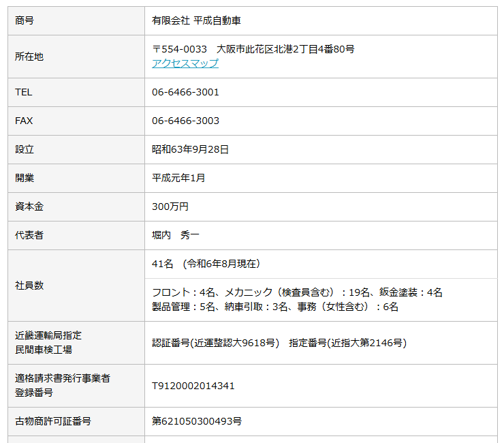Click the 適格請求書発行事業者 登録番号 header cell

click(63, 385)
